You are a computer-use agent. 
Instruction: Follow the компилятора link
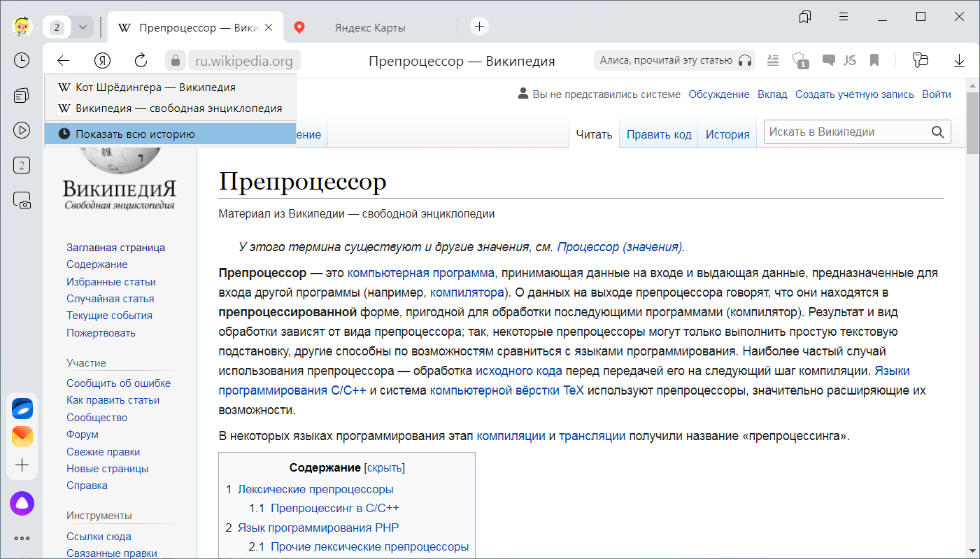pyautogui.click(x=467, y=292)
